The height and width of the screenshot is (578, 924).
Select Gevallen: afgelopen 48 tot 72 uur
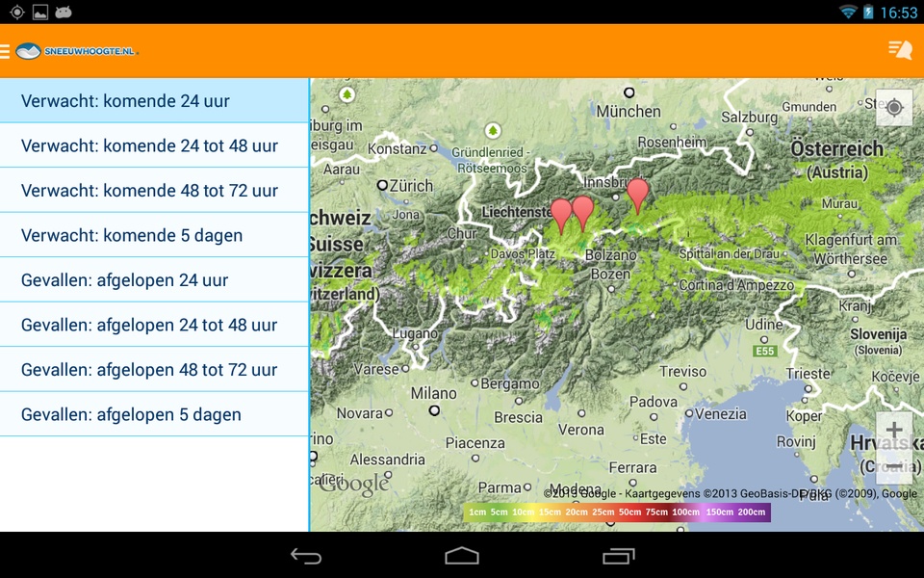pos(154,370)
